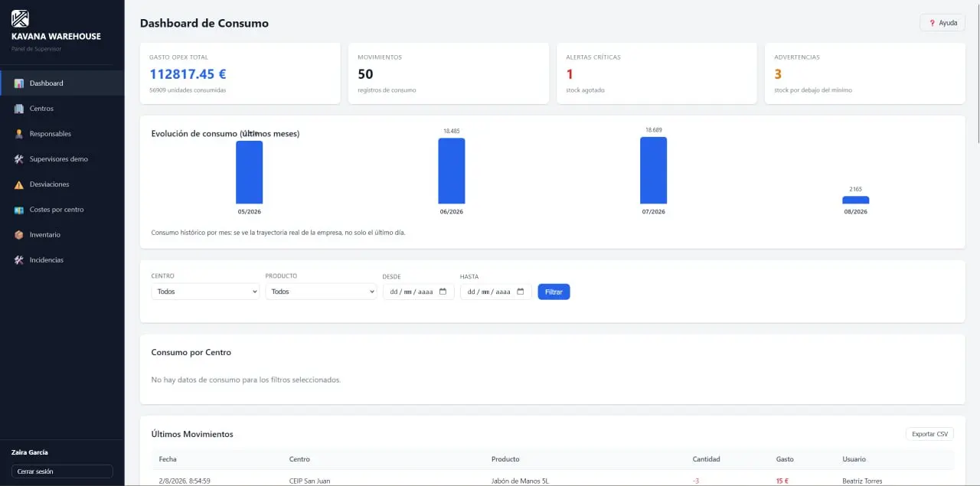Screen dimensions: 980x486
Task: Click the Advertencias value 3
Action: pos(778,74)
